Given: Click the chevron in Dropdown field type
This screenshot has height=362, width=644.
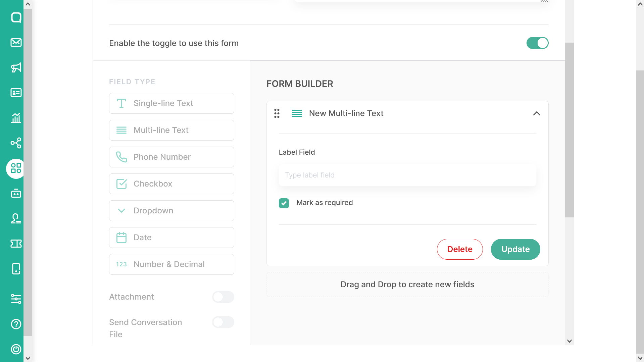Looking at the screenshot, I should [121, 211].
